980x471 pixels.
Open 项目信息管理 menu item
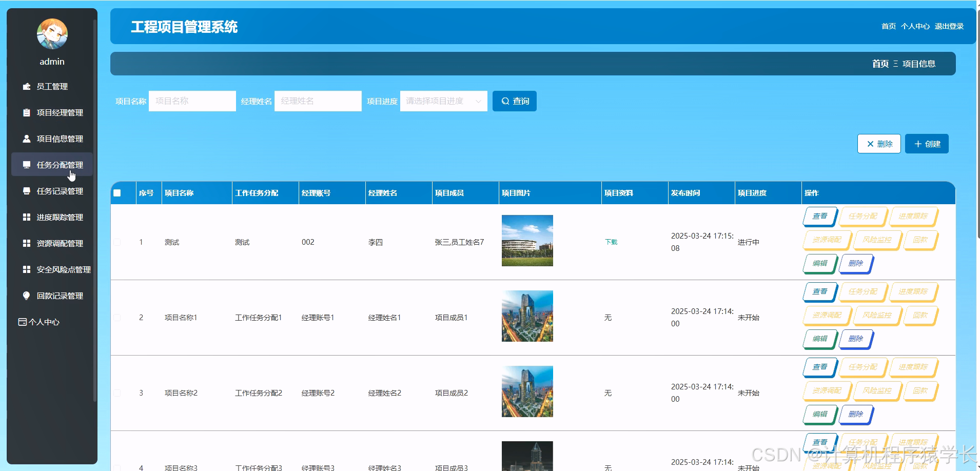(x=52, y=139)
